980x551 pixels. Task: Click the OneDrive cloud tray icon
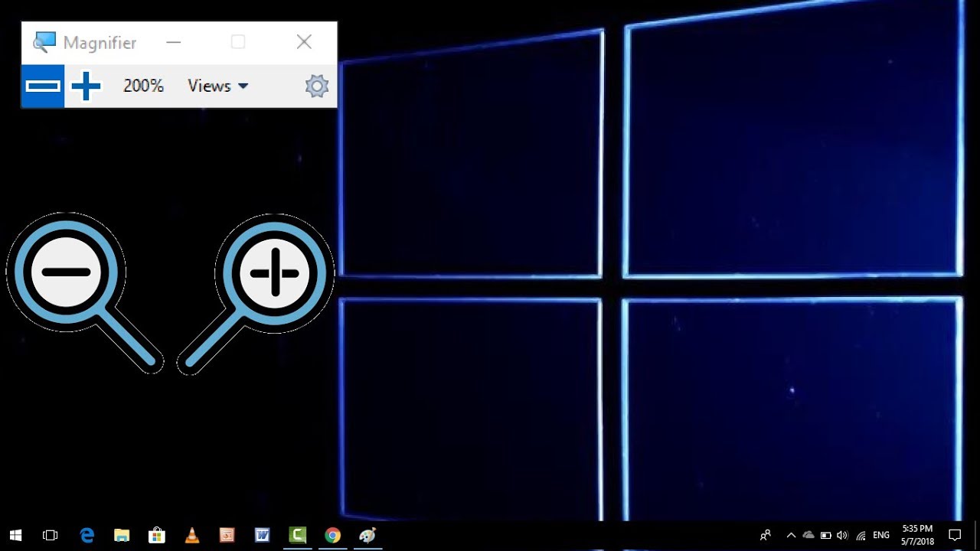[808, 536]
